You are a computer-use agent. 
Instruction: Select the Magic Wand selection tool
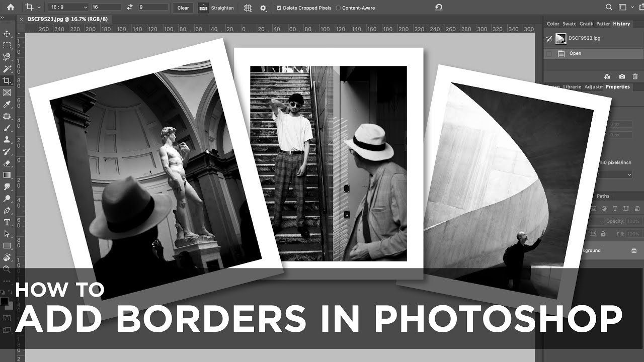[x=7, y=69]
